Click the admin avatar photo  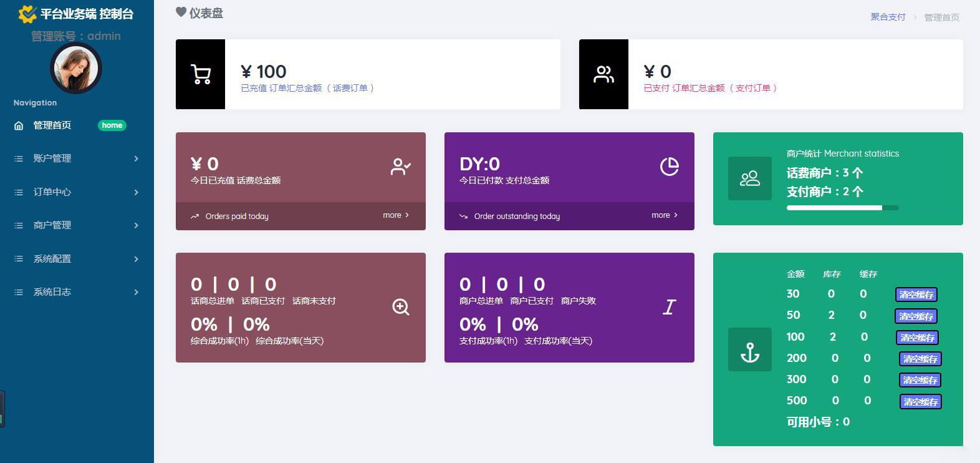point(76,68)
